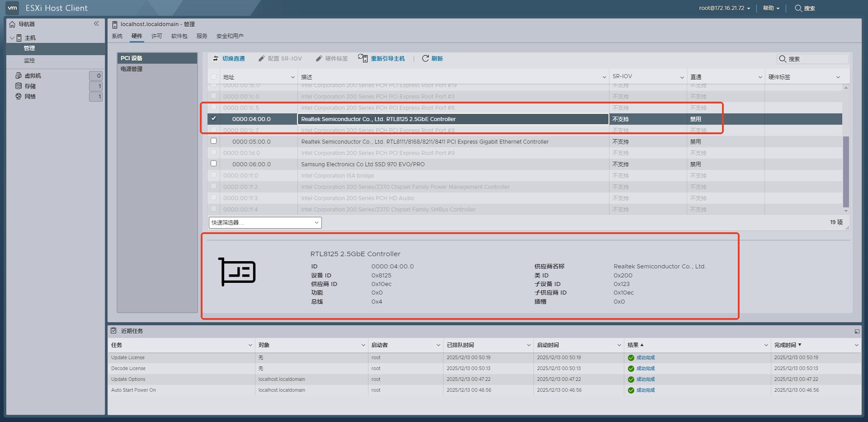Screen dimensions: 868x422
Task: Click the 硬件标签 tag icon
Action: click(320, 58)
